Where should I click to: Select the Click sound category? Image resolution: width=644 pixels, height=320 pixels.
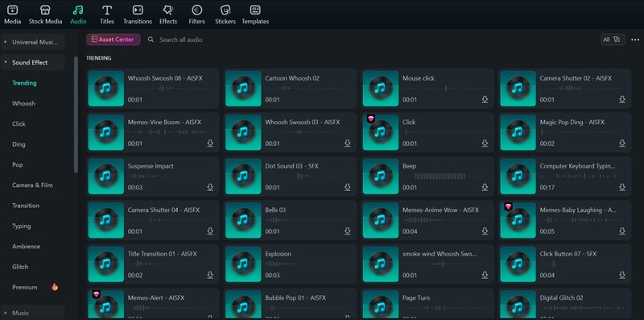(x=19, y=124)
